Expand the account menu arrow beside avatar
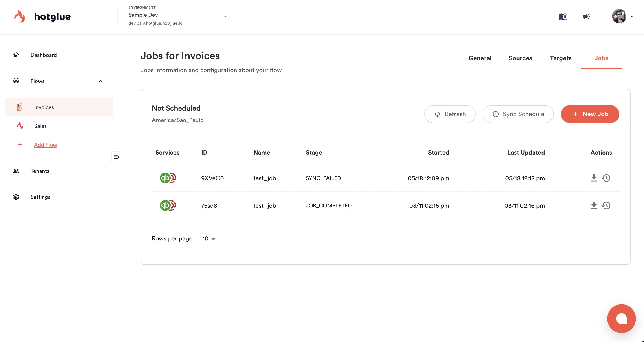This screenshot has height=342, width=644. click(x=632, y=16)
